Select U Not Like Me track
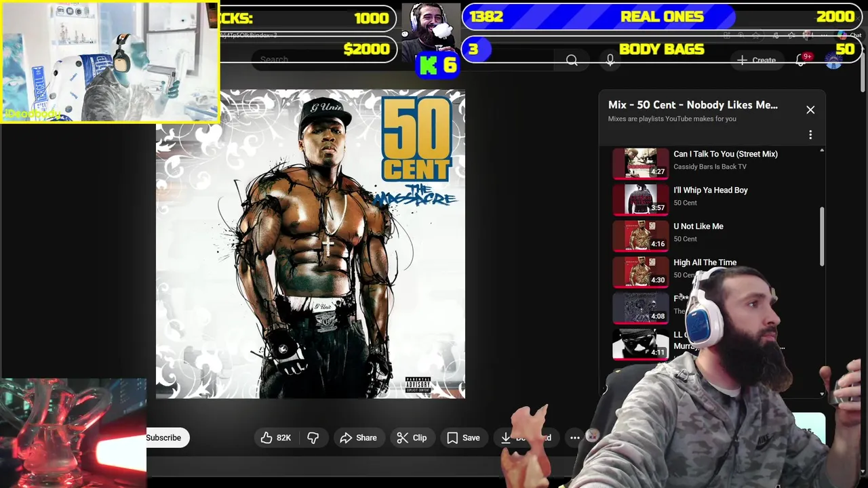The image size is (868, 488). click(698, 226)
